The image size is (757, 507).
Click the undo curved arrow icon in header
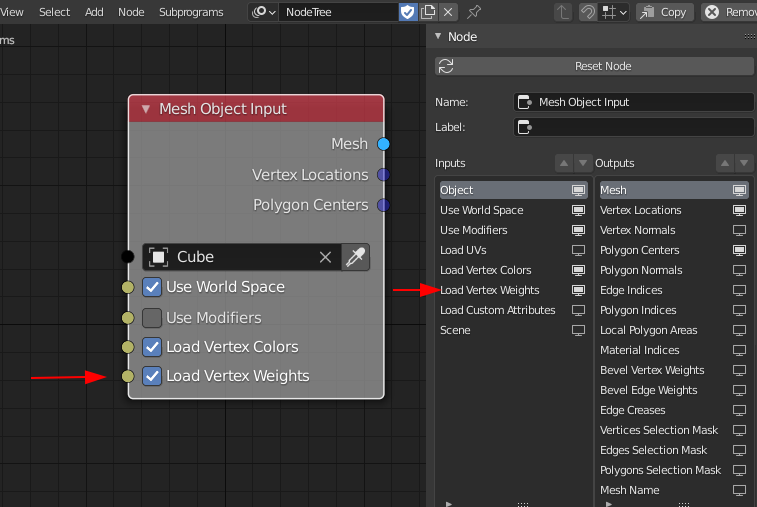(x=588, y=12)
